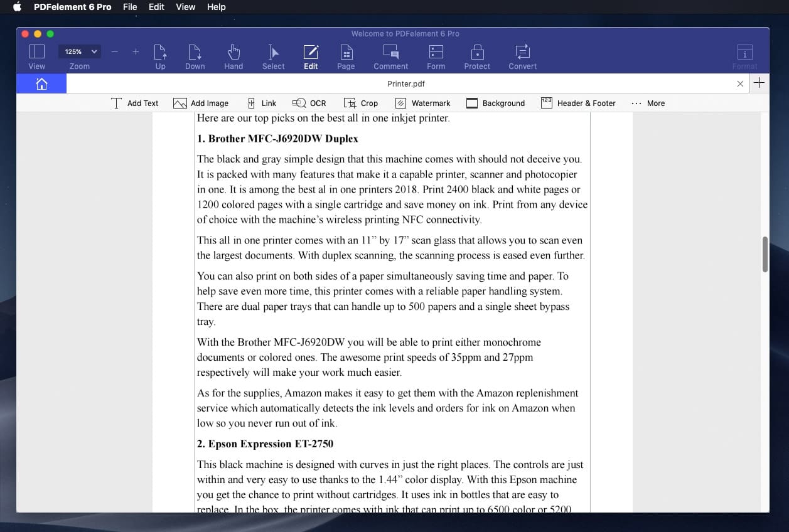Open the 125% zoom dropdown

click(x=80, y=51)
